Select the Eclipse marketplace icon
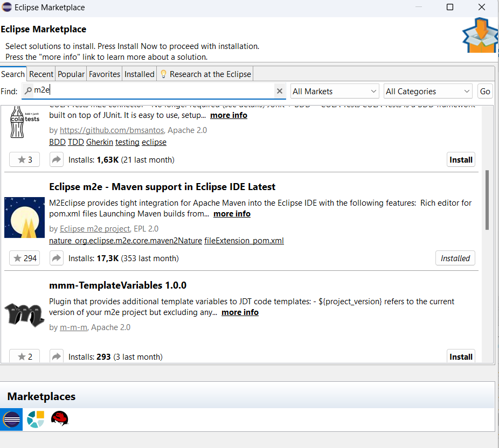Viewport: 499px width, 448px height. coord(11,419)
